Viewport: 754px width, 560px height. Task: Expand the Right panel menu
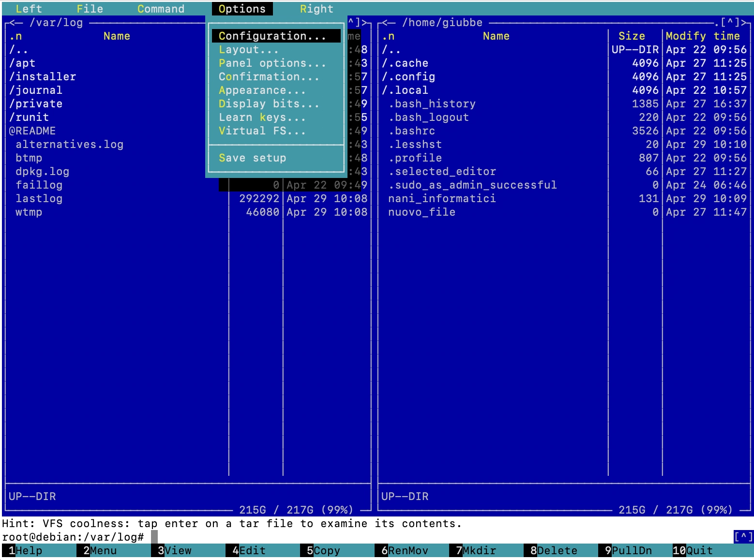316,9
